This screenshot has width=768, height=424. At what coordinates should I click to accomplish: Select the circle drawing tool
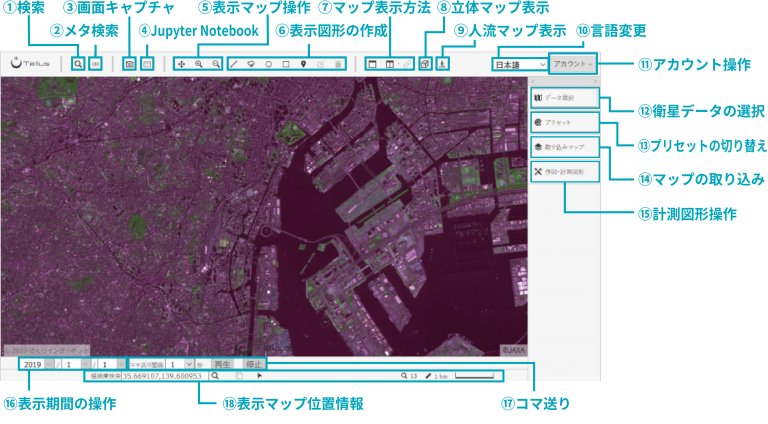(268, 64)
